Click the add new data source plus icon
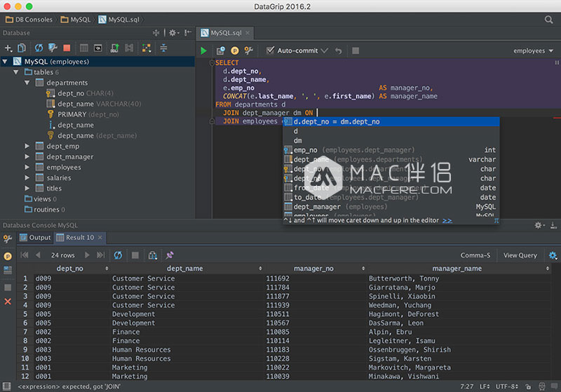 point(8,48)
